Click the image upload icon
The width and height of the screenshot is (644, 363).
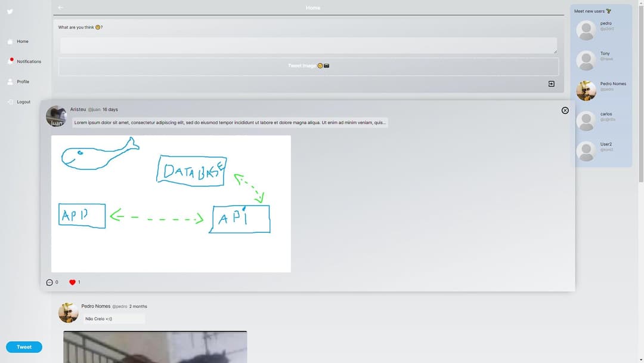pyautogui.click(x=326, y=66)
